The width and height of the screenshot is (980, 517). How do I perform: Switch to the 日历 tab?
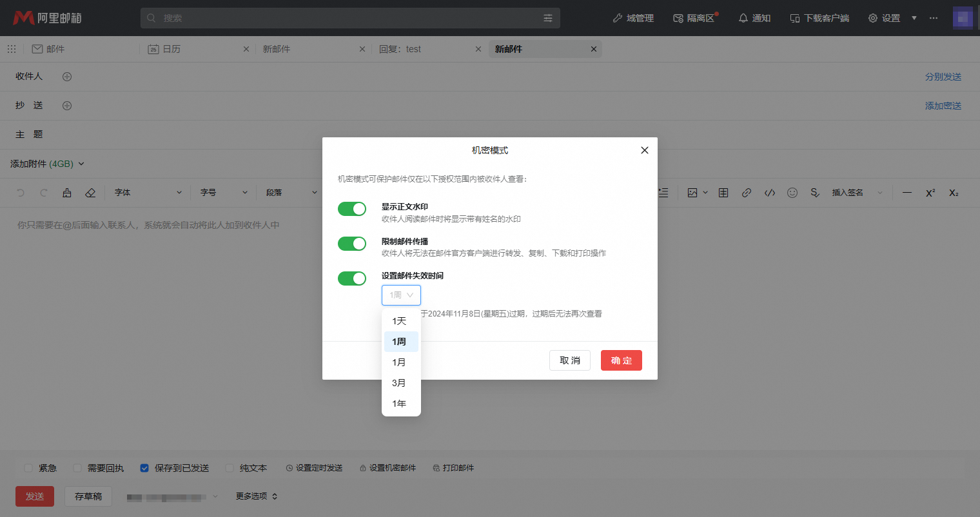coord(171,49)
